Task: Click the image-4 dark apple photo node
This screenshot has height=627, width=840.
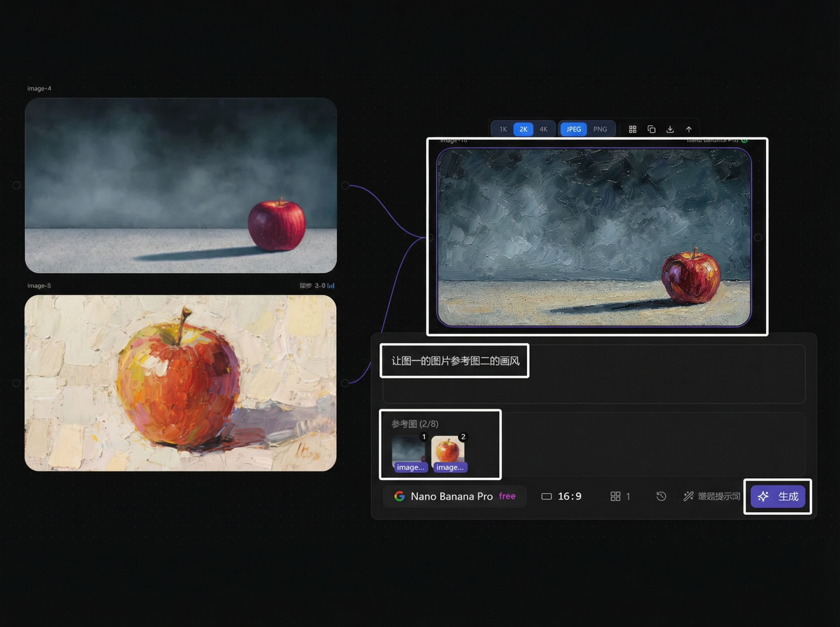Action: tap(180, 185)
